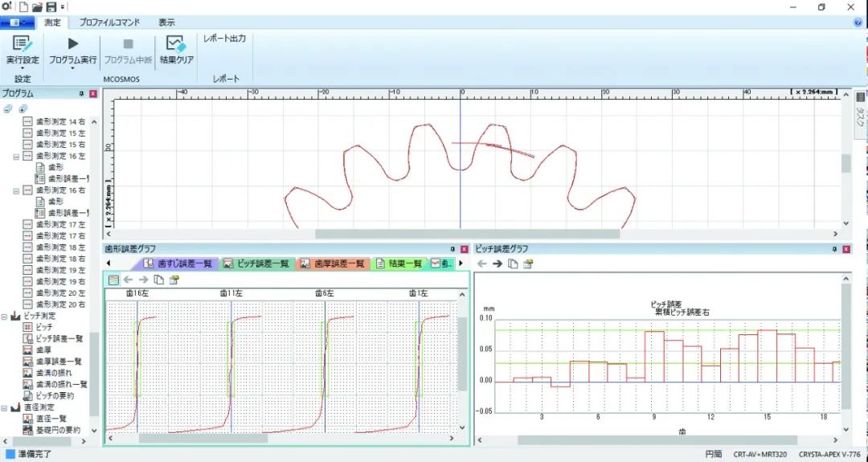The image size is (868, 462).
Task: Click the レポート出力 button
Action: [x=224, y=39]
